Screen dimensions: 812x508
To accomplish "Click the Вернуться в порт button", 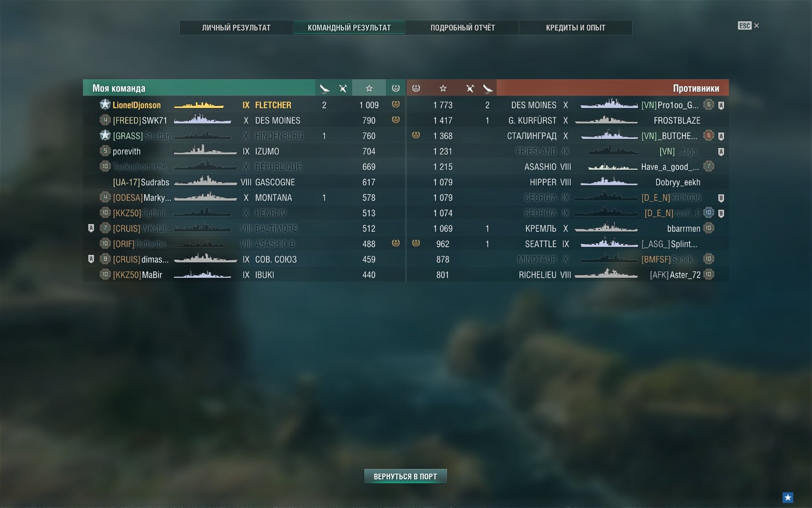I will (x=406, y=476).
